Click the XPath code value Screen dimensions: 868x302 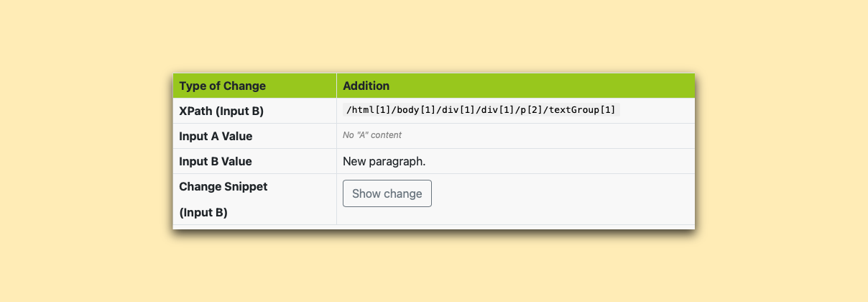click(481, 110)
